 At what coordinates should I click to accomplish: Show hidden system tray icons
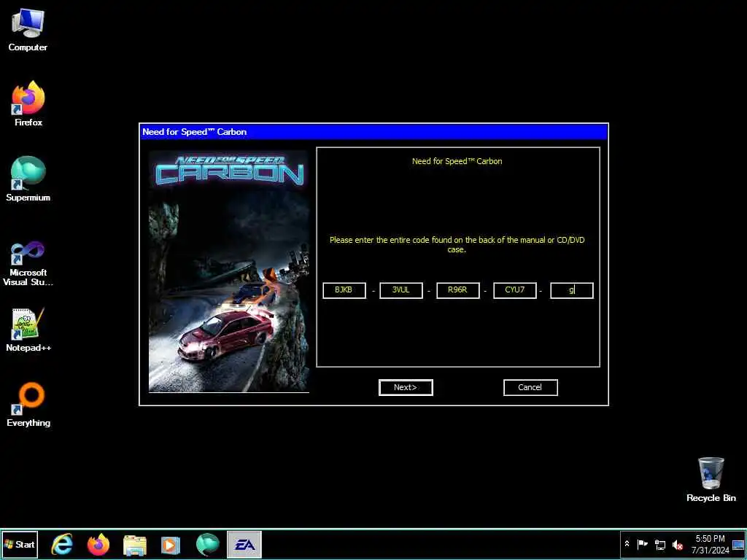pyautogui.click(x=627, y=544)
